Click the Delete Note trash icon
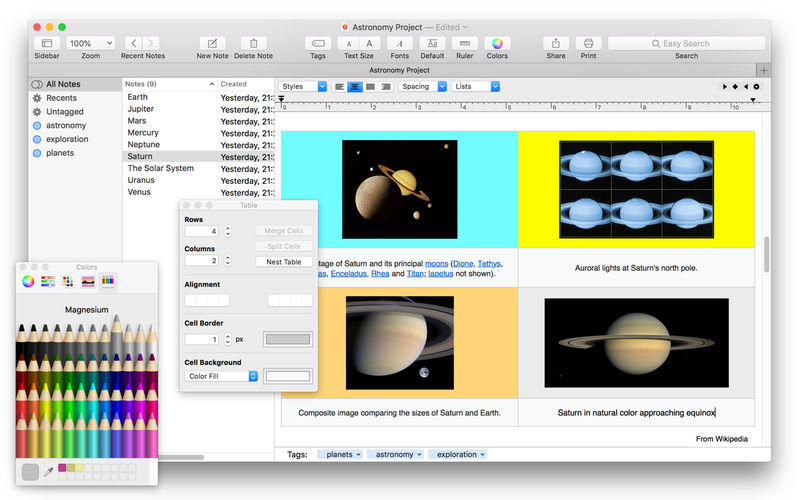 (253, 44)
